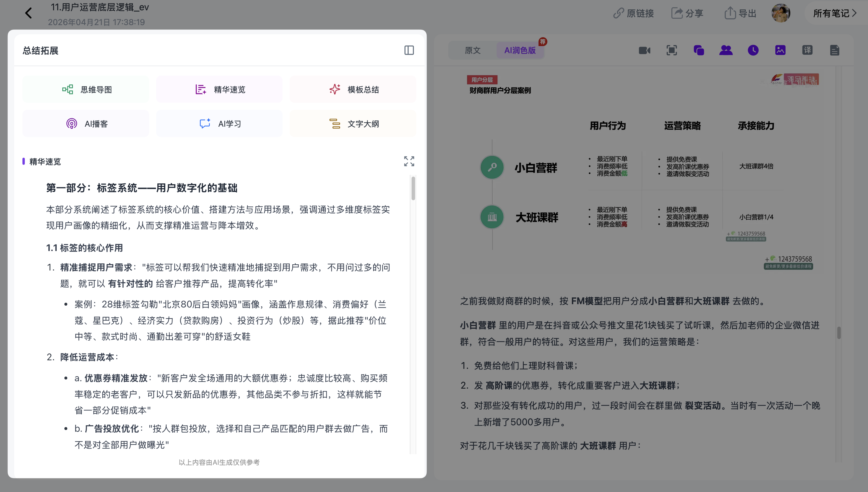Select the 精华速览 quick overview card
The image size is (868, 492).
click(x=220, y=89)
